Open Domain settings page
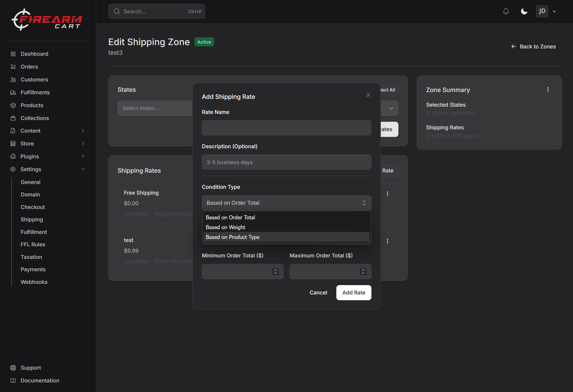This screenshot has width=573, height=392. (x=30, y=195)
